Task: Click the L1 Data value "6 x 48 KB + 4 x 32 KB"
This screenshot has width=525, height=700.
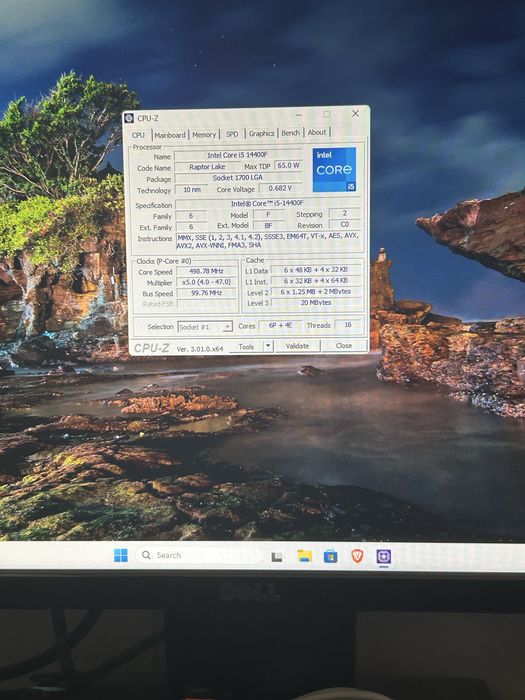Action: (316, 270)
